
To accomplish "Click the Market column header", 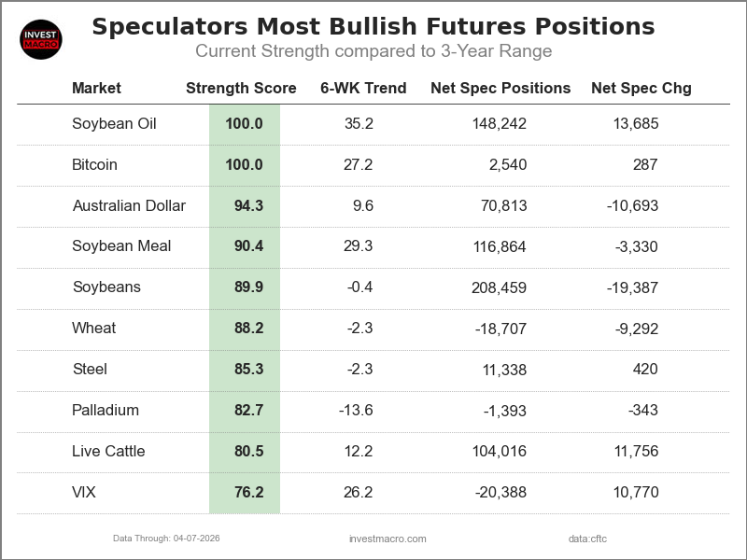I will pyautogui.click(x=96, y=89).
